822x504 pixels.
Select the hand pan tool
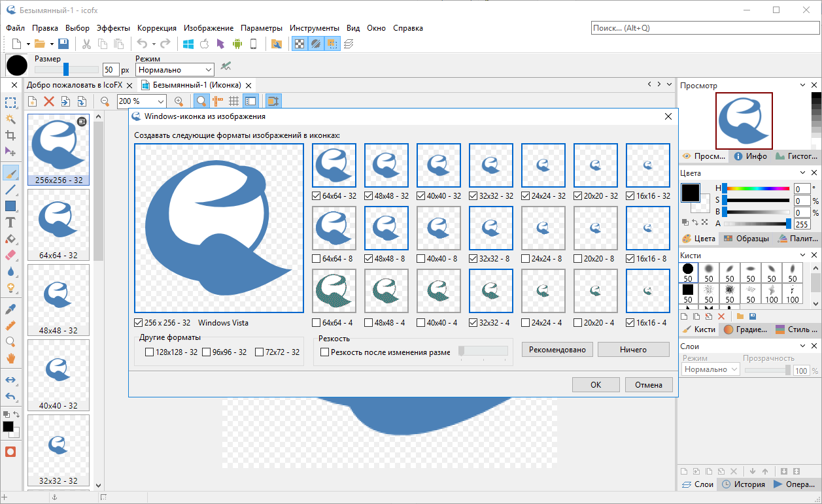click(10, 358)
